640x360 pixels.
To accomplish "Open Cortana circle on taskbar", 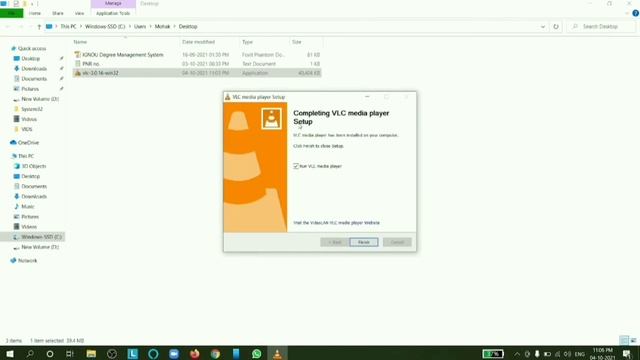I will pyautogui.click(x=50, y=353).
